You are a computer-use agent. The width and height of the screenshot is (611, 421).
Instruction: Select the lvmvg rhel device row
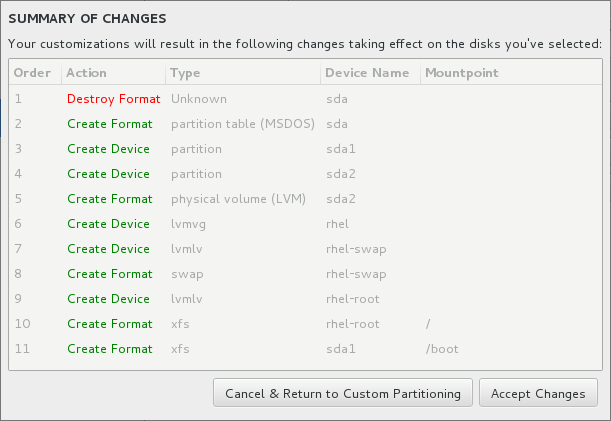click(300, 224)
